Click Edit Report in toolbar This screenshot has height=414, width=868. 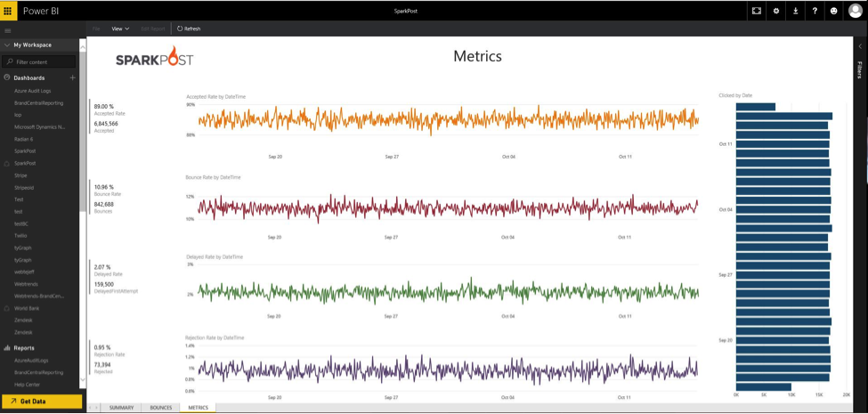pyautogui.click(x=153, y=28)
